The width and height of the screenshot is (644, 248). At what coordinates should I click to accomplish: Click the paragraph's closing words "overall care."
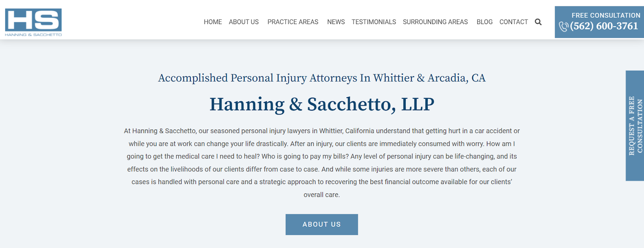322,195
